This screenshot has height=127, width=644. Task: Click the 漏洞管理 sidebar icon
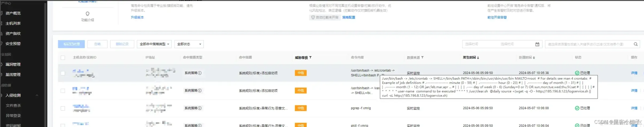(1, 64)
